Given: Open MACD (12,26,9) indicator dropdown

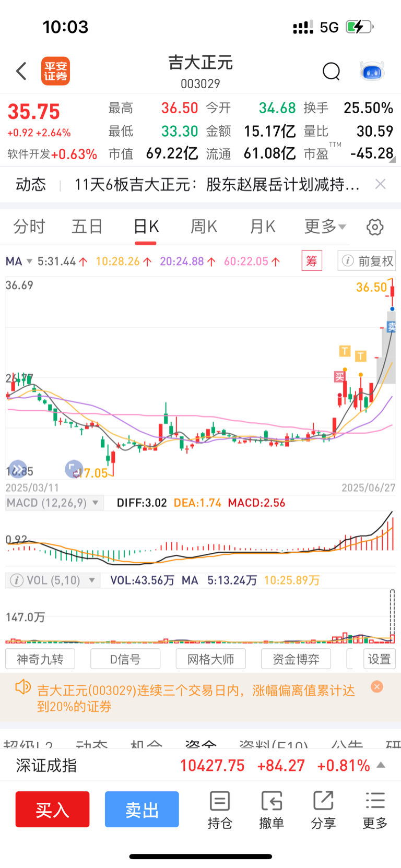Looking at the screenshot, I should [x=54, y=503].
